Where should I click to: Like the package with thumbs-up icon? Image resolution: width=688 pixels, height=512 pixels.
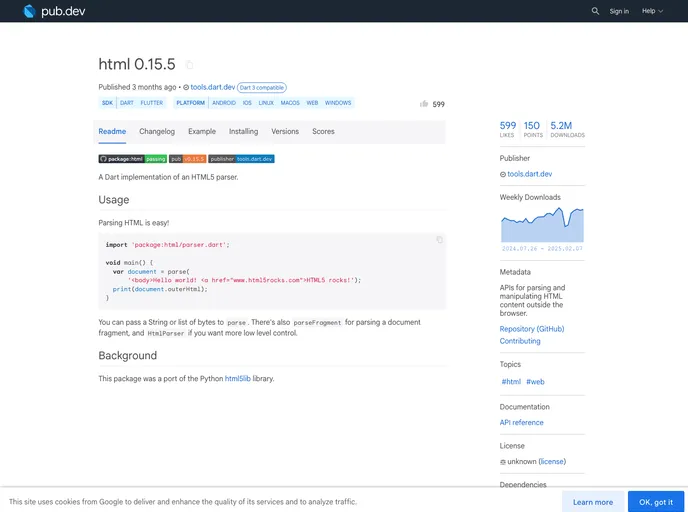(424, 104)
